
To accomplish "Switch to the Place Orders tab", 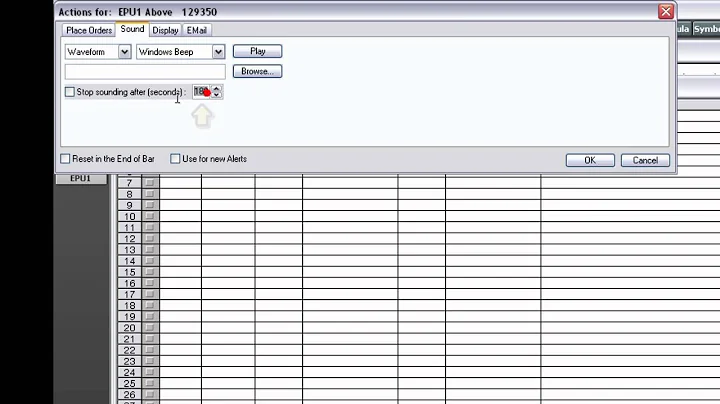I will tap(89, 30).
